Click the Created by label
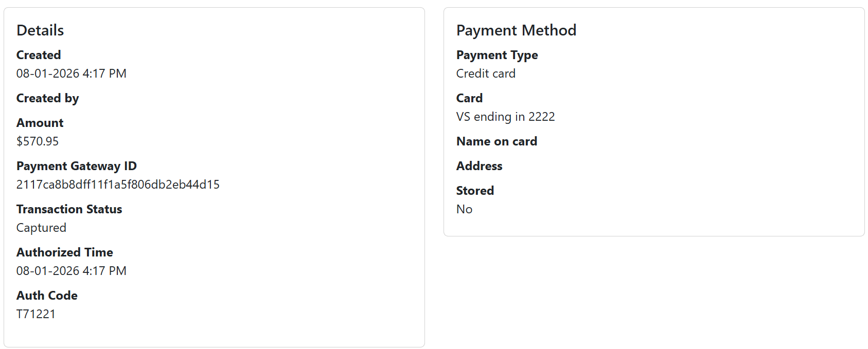Image resolution: width=868 pixels, height=349 pixels. 47,98
